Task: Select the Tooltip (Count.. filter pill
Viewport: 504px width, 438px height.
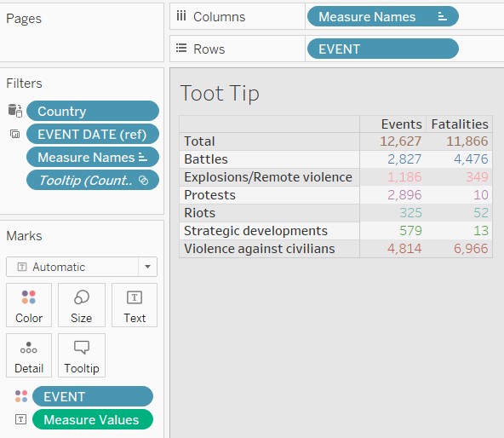Action: [93, 180]
